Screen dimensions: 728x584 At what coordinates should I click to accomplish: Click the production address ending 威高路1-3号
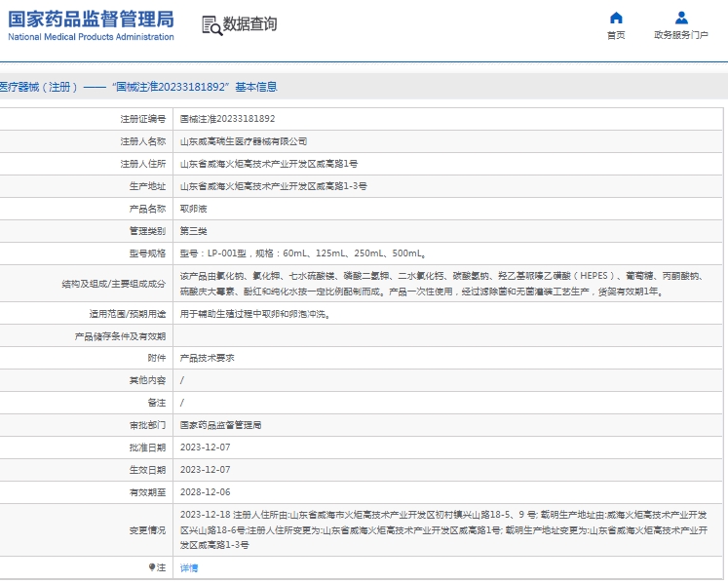[x=274, y=186]
